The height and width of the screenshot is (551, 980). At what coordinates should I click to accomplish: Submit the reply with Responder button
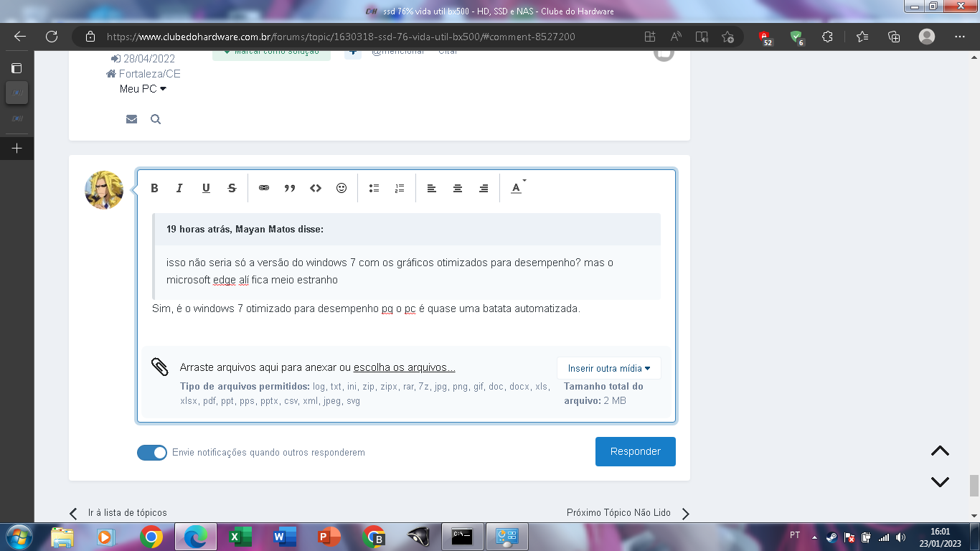(636, 451)
